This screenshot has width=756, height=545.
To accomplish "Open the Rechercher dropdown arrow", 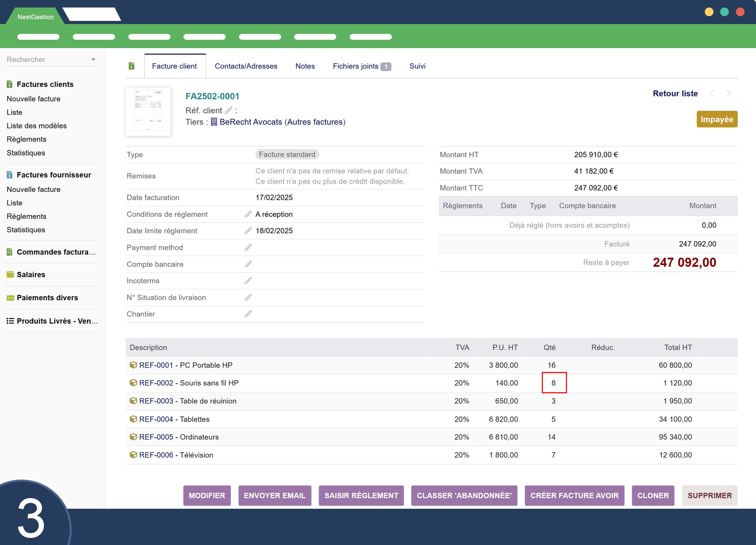I will point(93,60).
